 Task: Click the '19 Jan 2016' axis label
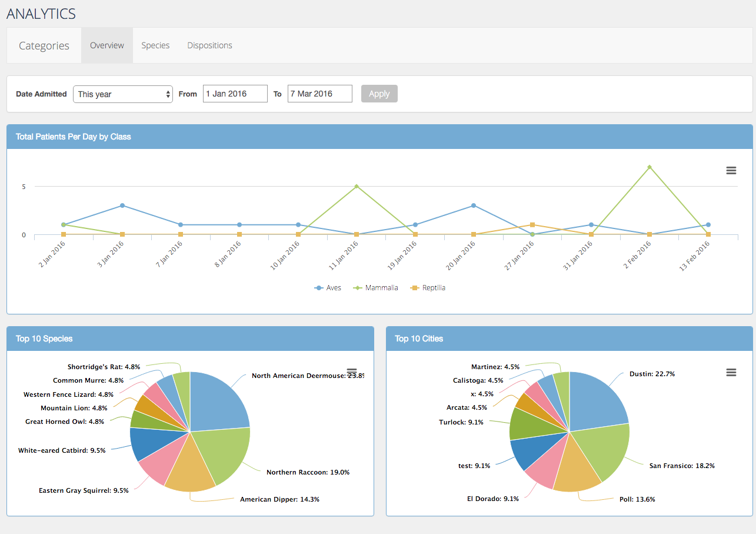click(402, 256)
